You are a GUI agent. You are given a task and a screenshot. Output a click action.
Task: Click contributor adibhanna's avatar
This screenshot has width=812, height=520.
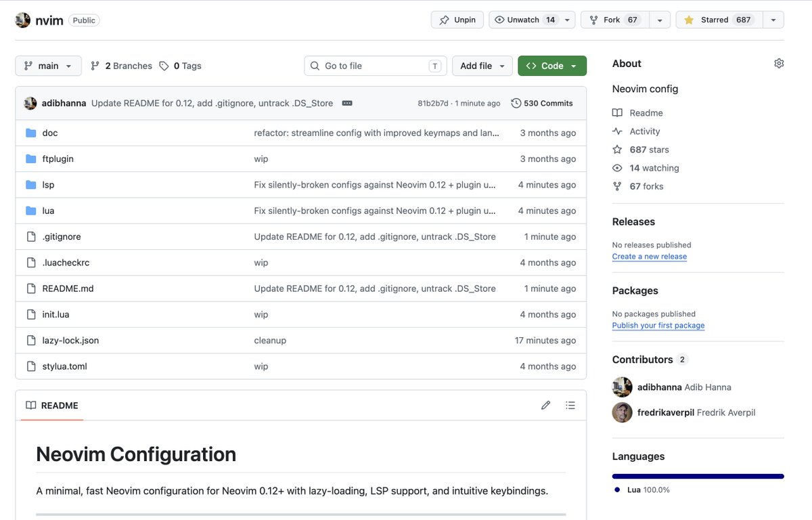[x=623, y=387]
